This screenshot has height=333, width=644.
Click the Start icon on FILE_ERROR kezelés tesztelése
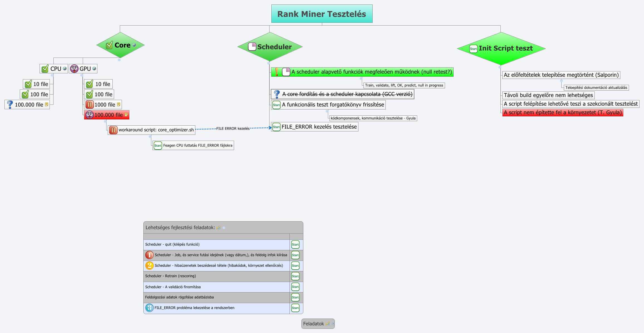tap(276, 126)
